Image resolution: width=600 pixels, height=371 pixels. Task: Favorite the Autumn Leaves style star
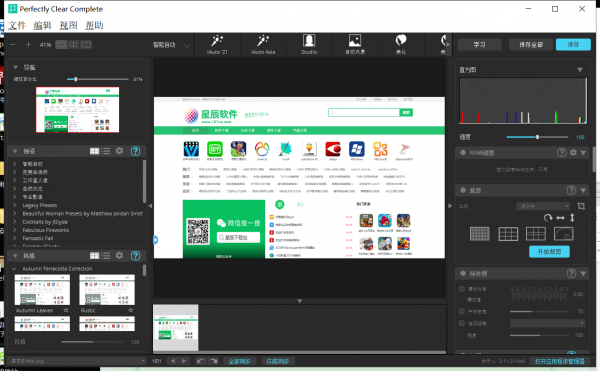[x=66, y=310]
